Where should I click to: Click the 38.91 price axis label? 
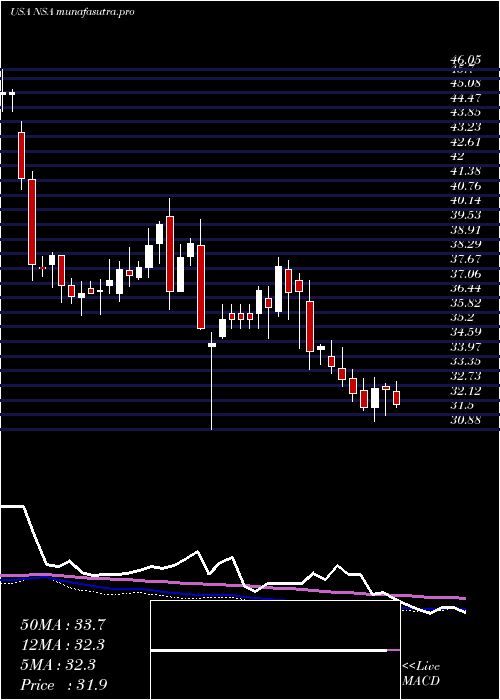pos(465,229)
